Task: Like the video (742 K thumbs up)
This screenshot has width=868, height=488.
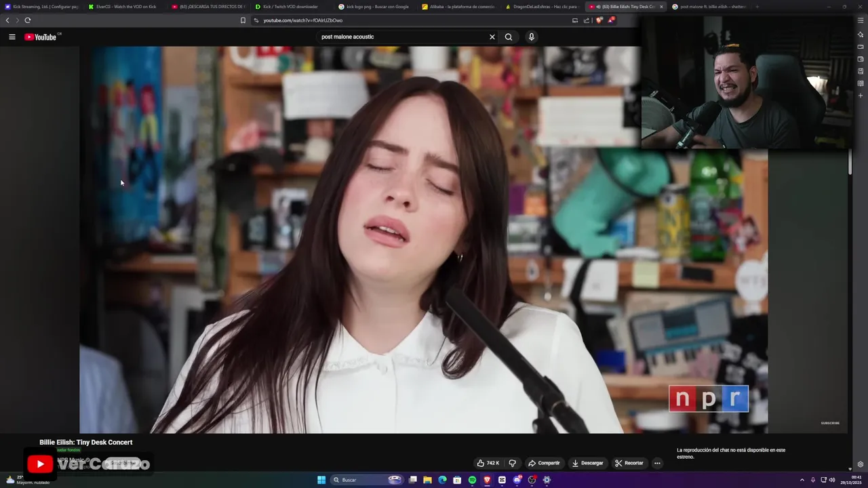Action: click(488, 463)
